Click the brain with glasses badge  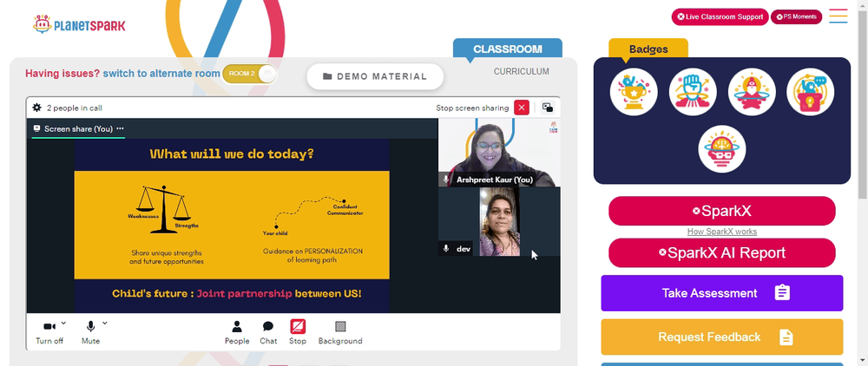pos(722,148)
